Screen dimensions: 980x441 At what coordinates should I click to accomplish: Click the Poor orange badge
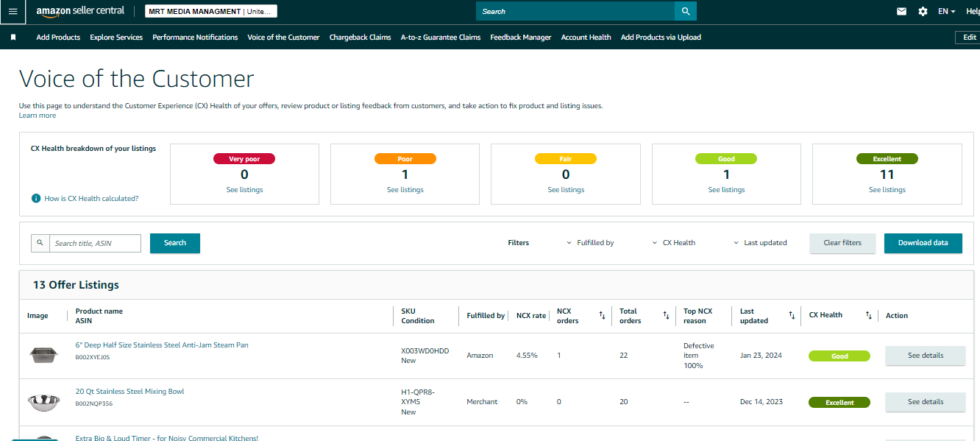405,159
